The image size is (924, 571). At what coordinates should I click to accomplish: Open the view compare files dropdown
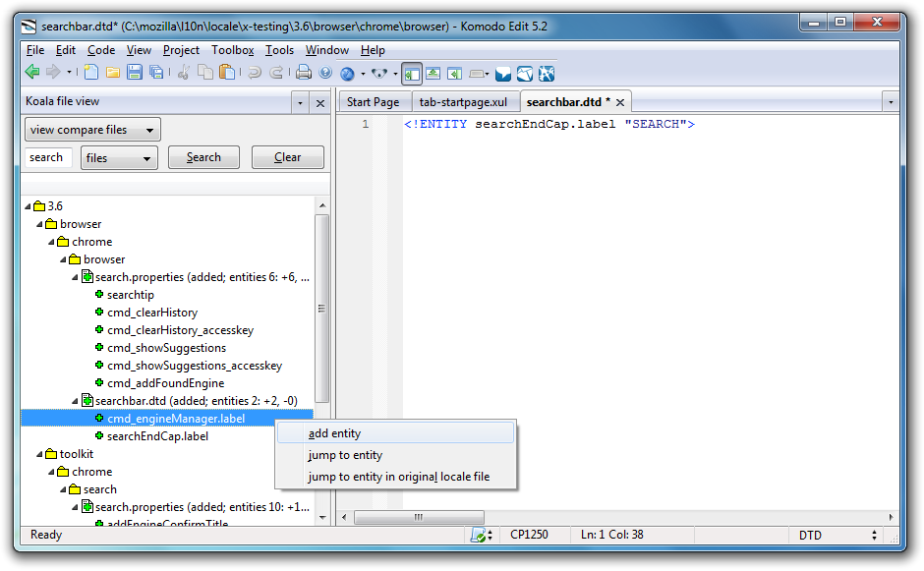[92, 130]
